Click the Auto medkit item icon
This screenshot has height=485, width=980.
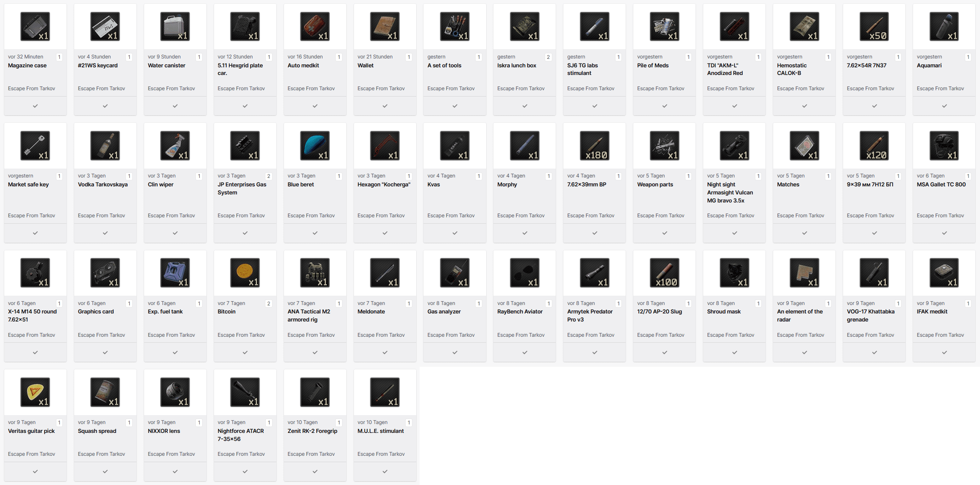coord(315,26)
